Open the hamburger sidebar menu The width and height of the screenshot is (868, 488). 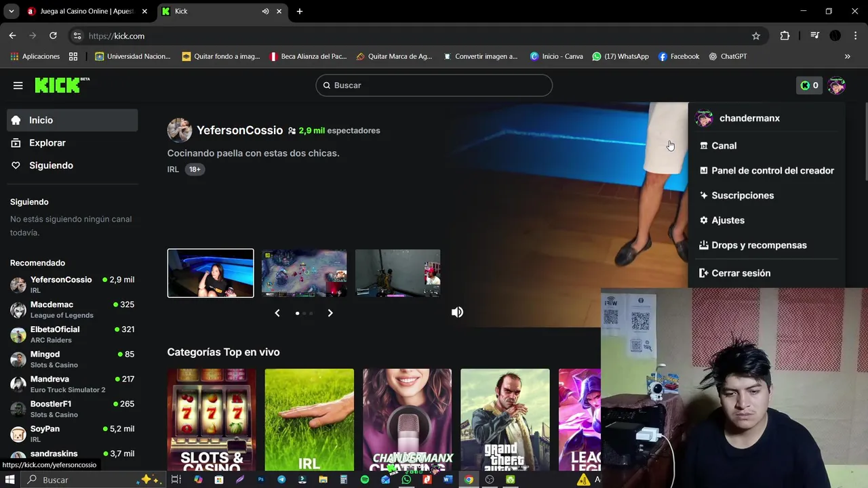(18, 85)
